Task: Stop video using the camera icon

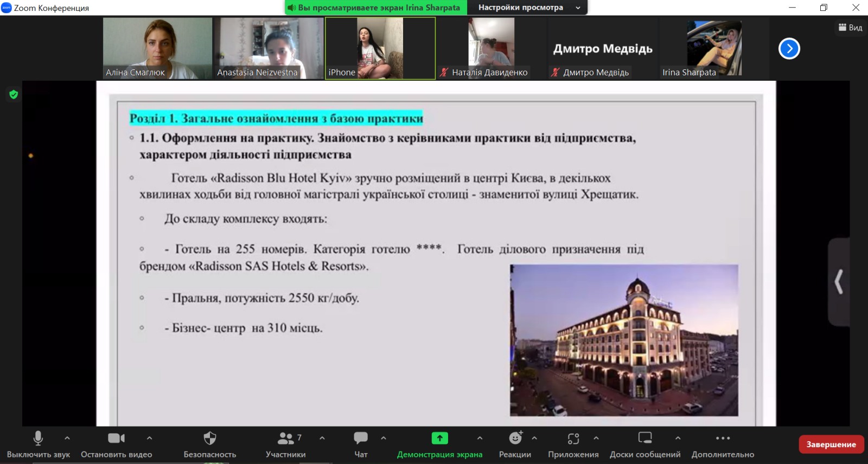Action: (116, 438)
